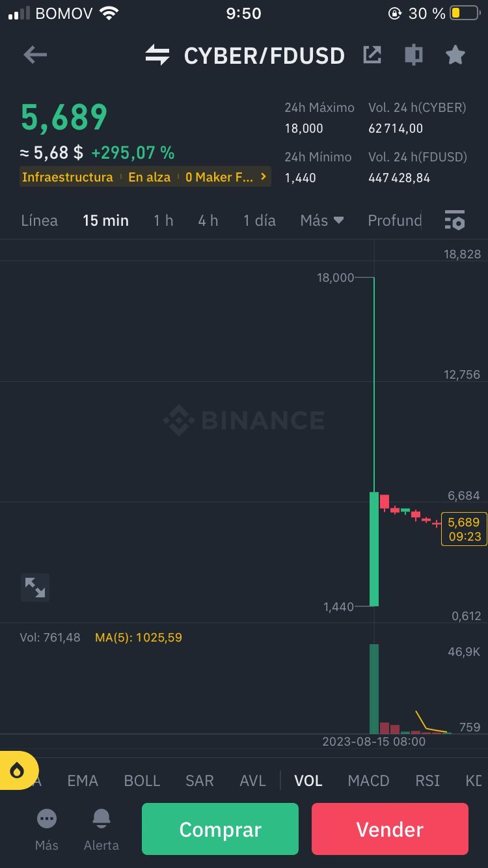This screenshot has width=488, height=868.
Task: Open the share chart icon
Action: pyautogui.click(x=372, y=55)
